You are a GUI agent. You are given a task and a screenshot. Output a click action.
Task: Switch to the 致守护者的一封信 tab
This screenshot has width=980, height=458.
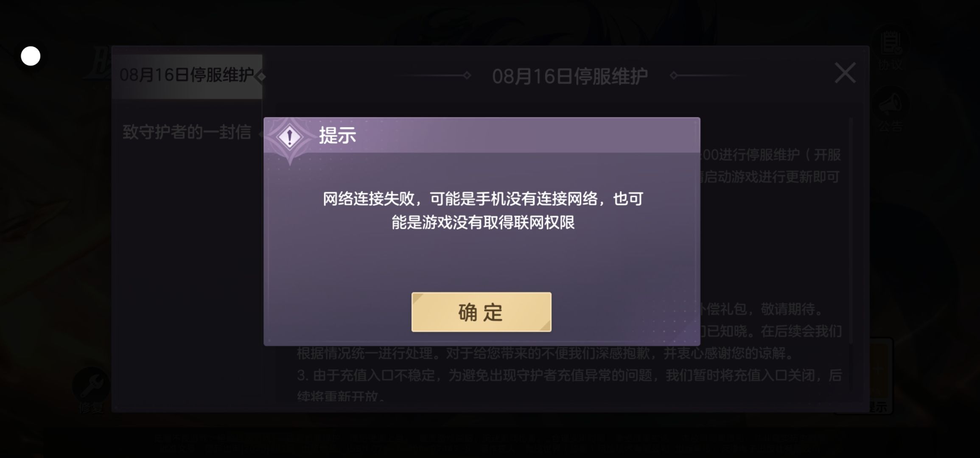point(187,132)
